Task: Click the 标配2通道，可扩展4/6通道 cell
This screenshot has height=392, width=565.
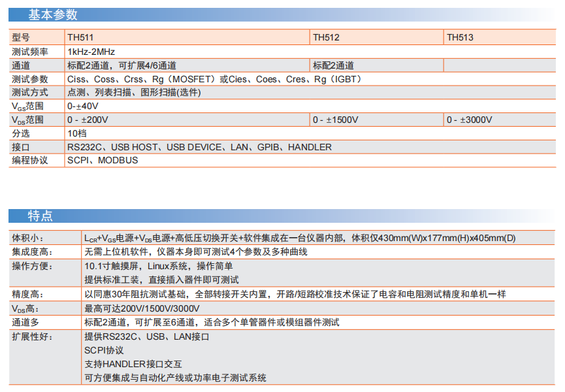Action: tap(121, 65)
